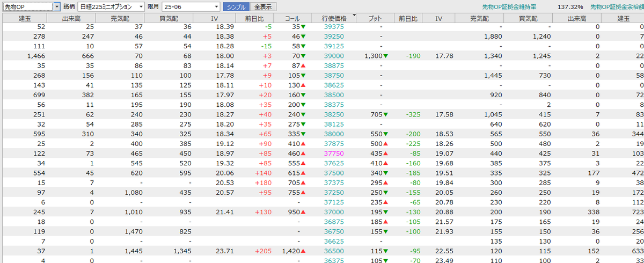Click put price 1,300 in 39000 row

click(374, 55)
